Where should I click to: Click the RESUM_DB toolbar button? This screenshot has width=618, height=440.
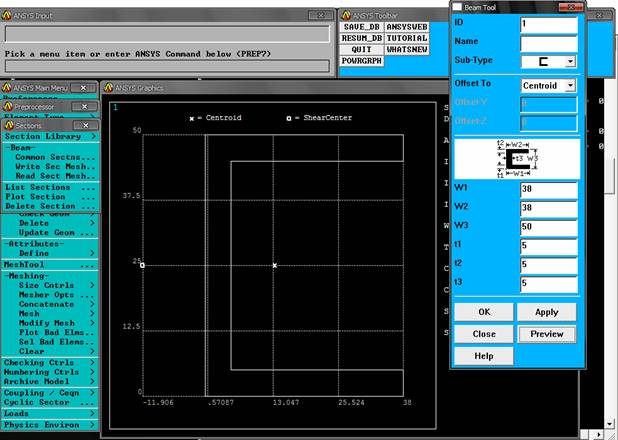pyautogui.click(x=361, y=38)
